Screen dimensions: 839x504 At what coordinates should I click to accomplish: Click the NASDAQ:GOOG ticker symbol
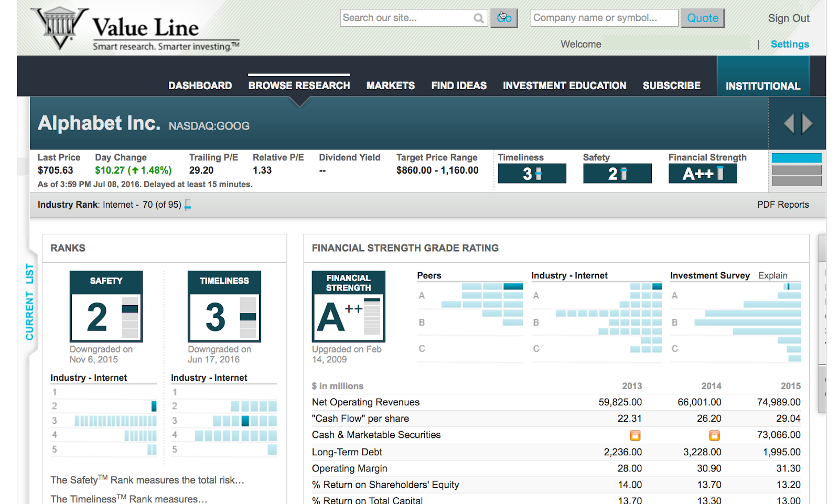[209, 126]
